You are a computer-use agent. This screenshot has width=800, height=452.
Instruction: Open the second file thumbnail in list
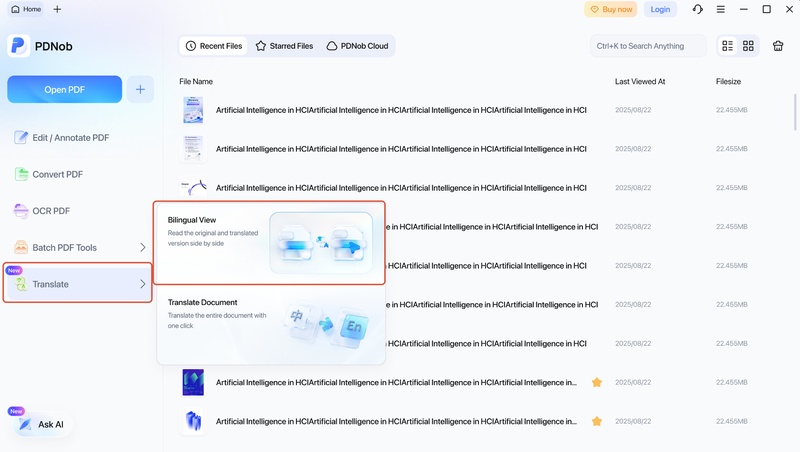click(x=193, y=149)
